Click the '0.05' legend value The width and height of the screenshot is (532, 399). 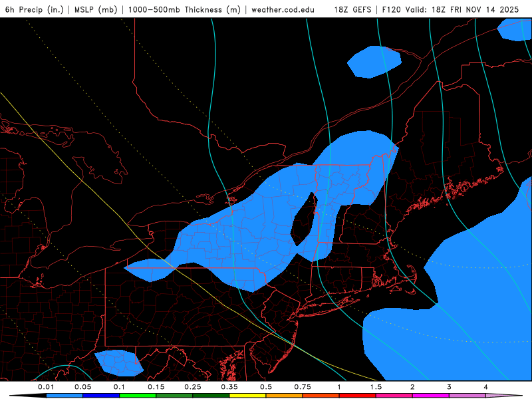tap(82, 387)
